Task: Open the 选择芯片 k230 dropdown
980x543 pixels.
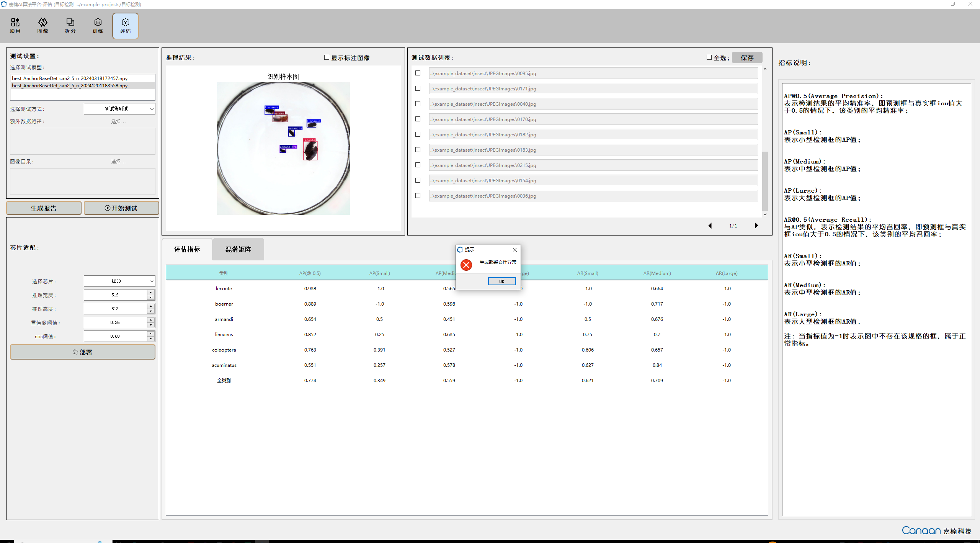Action: click(x=119, y=281)
